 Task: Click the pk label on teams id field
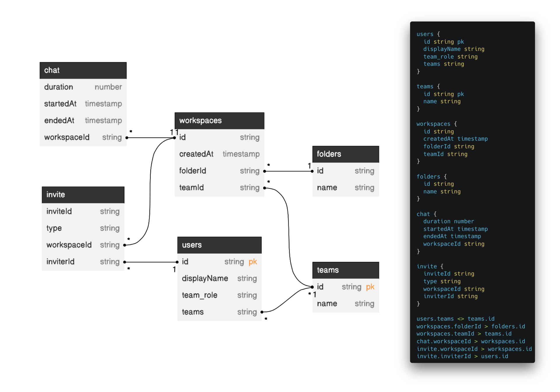pyautogui.click(x=371, y=287)
